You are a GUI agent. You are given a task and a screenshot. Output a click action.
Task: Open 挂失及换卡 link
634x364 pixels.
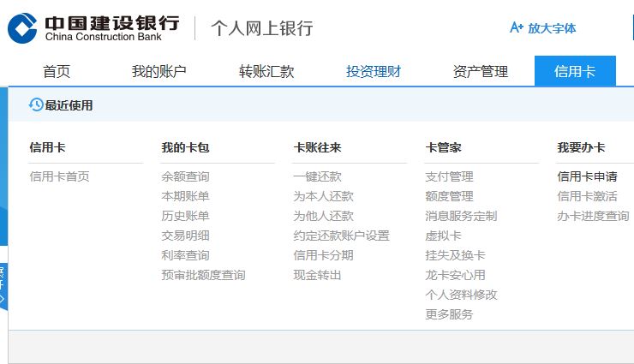point(455,255)
